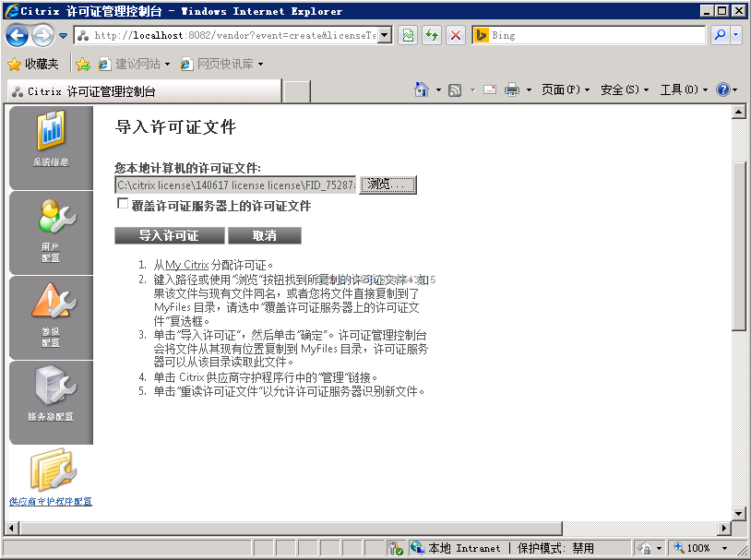This screenshot has height=560, width=751.
Task: Open the 安全(S) menu
Action: coord(625,89)
